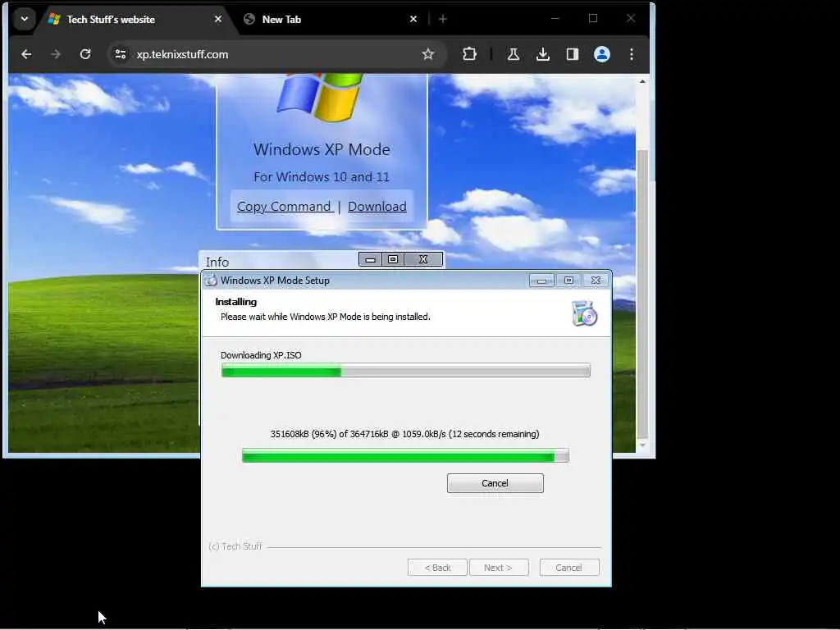Click the Windows XP Mode heading
840x630 pixels.
[x=322, y=149]
